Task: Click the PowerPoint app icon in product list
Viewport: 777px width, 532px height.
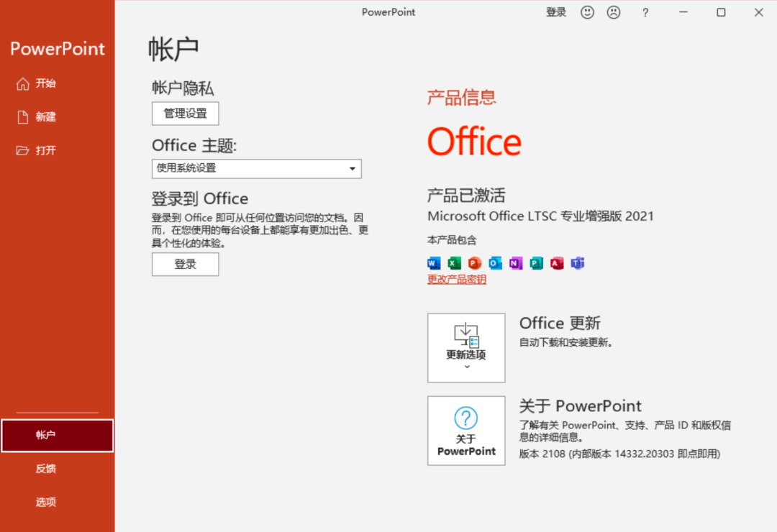Action: (x=475, y=263)
